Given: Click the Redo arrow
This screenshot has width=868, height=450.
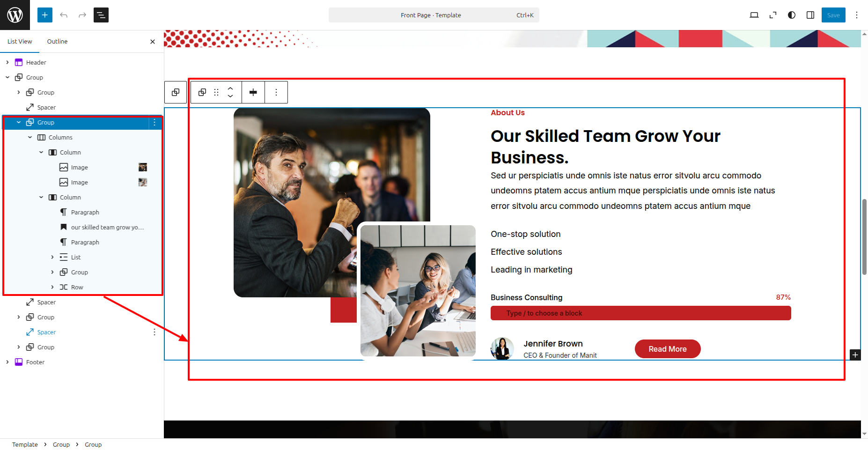Looking at the screenshot, I should coord(82,15).
